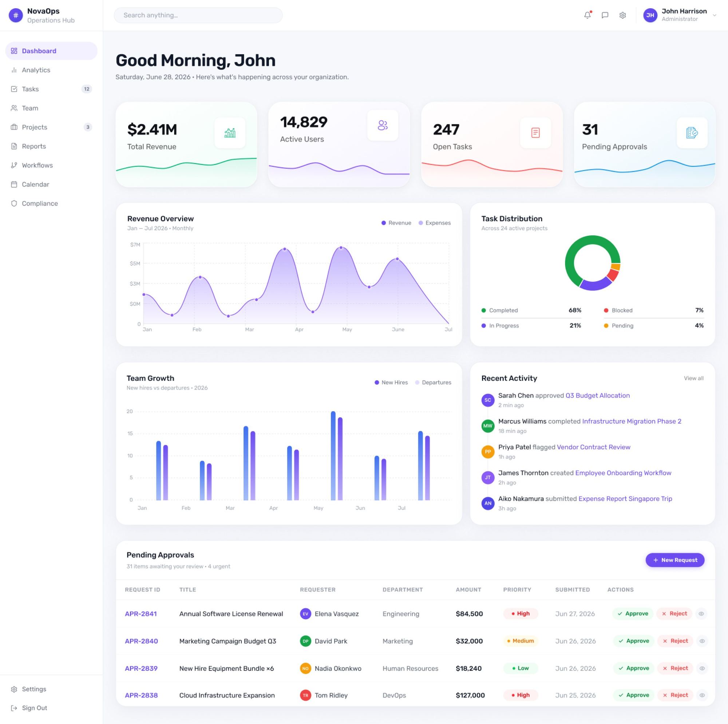Image resolution: width=728 pixels, height=724 pixels.
Task: Click Sarah Chen's SC avatar
Action: click(488, 400)
